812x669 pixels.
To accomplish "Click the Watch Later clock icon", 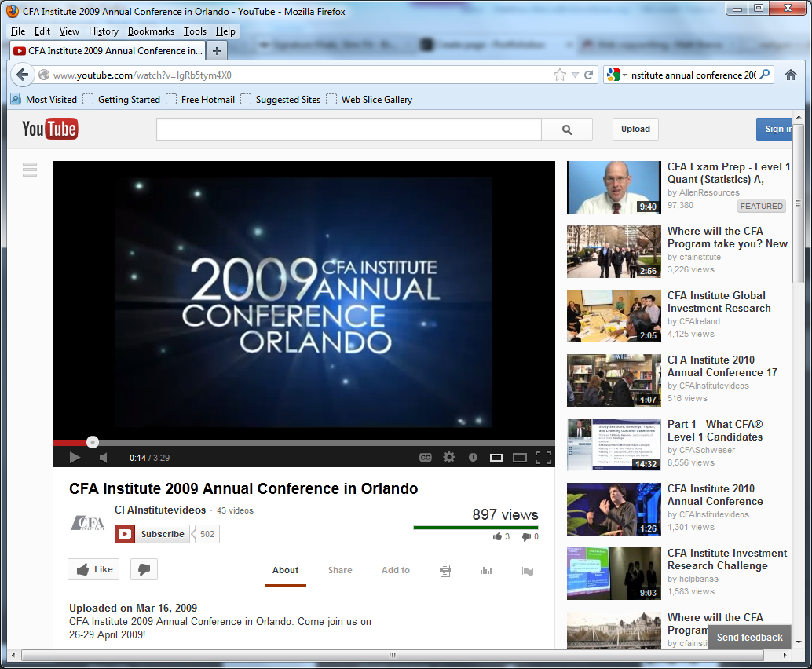I will (473, 457).
